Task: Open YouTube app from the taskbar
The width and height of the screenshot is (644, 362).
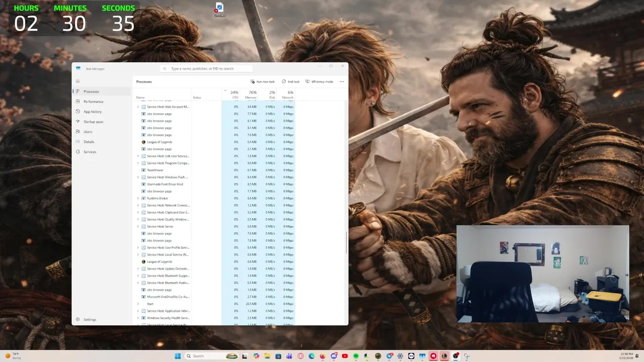Action: 345,356
